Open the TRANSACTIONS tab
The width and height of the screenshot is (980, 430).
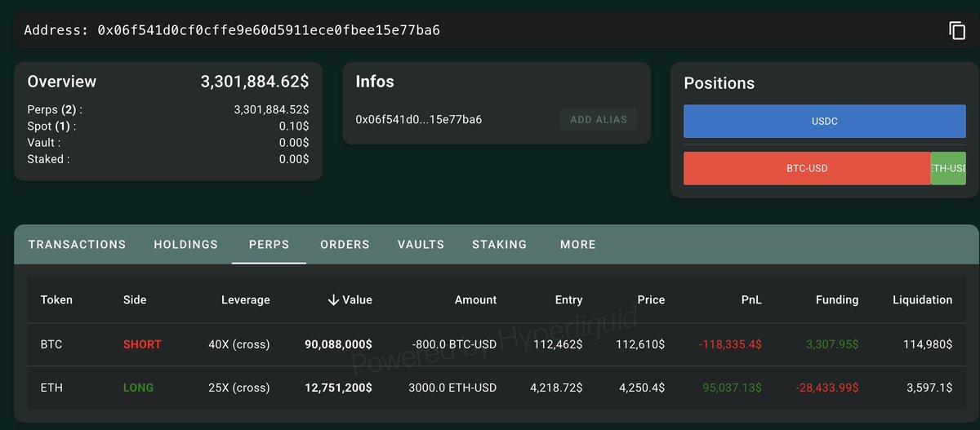pyautogui.click(x=78, y=244)
